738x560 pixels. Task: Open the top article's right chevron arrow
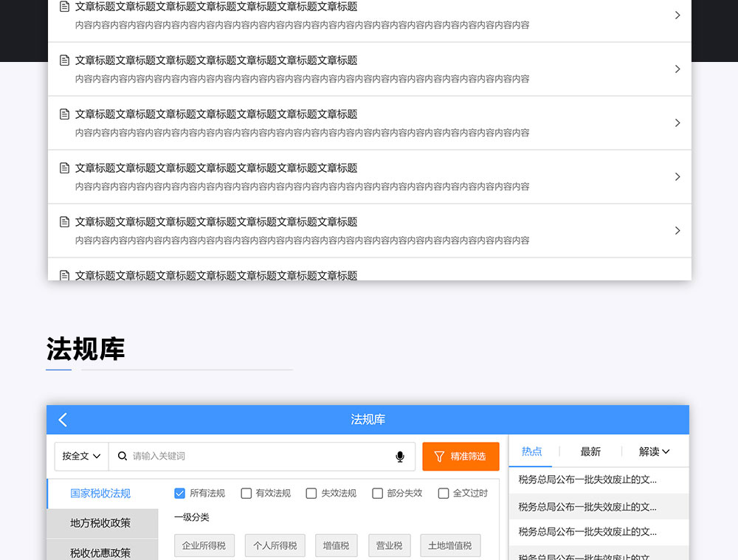pos(677,15)
